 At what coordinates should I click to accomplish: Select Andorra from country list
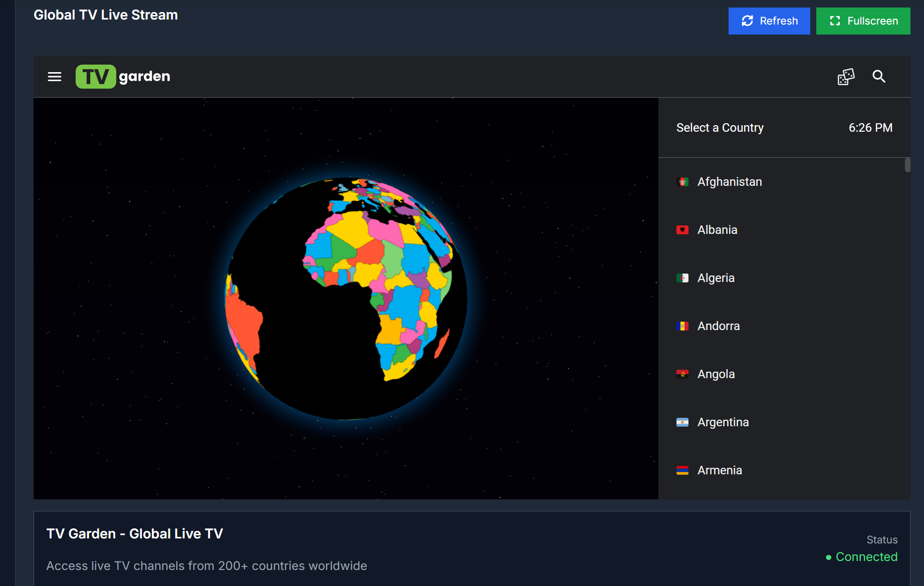718,326
